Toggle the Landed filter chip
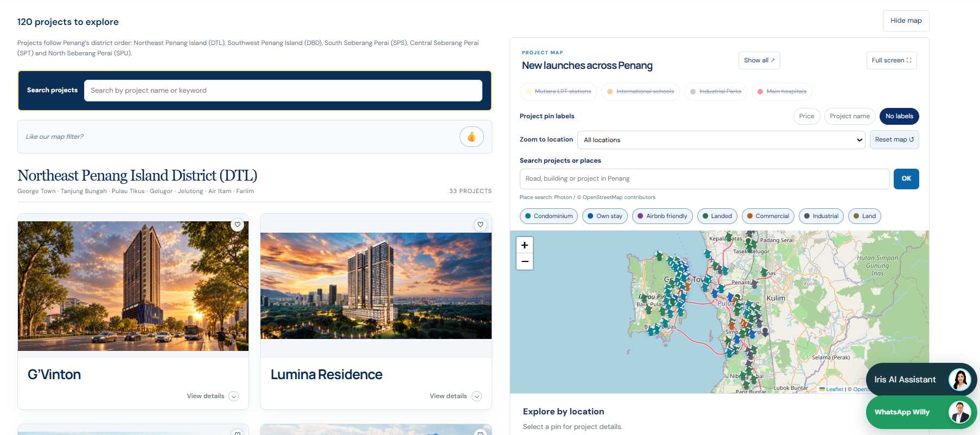The width and height of the screenshot is (980, 435). point(717,216)
